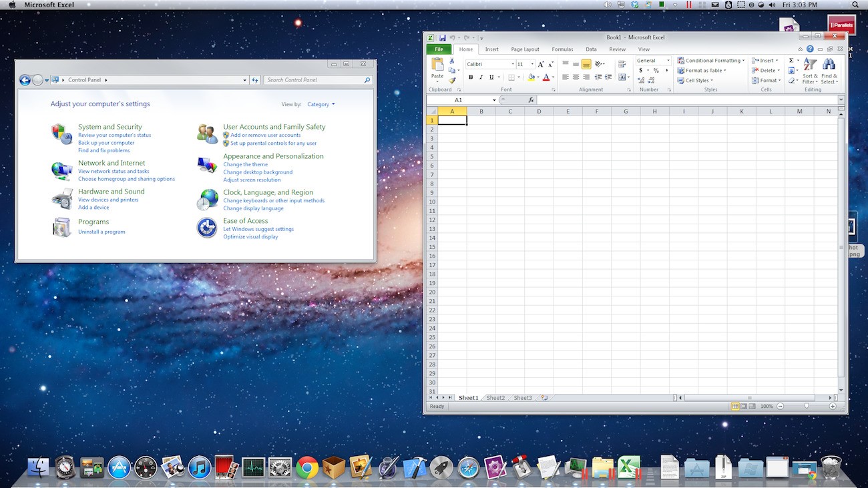
Task: Open Network and Internet category
Action: tap(112, 163)
